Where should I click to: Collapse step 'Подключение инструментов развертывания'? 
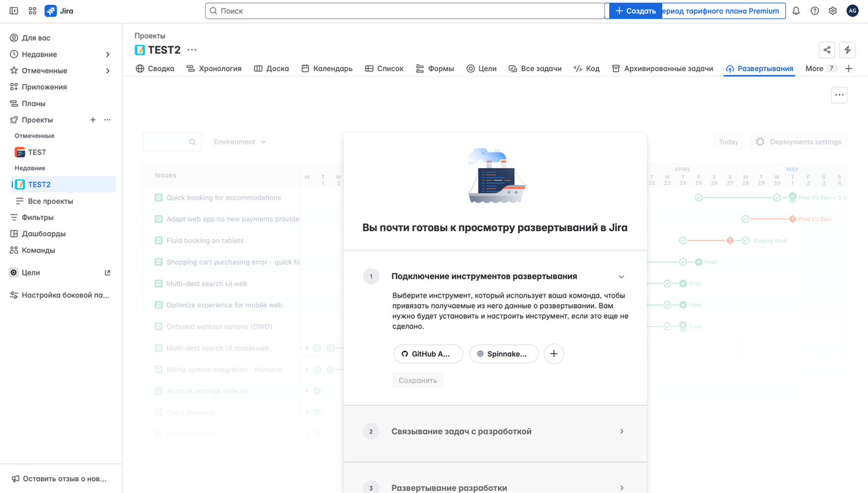pyautogui.click(x=621, y=276)
